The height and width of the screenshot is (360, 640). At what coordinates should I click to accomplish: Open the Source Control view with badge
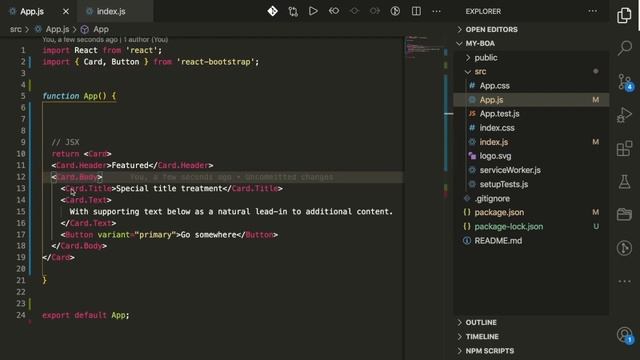tap(625, 82)
